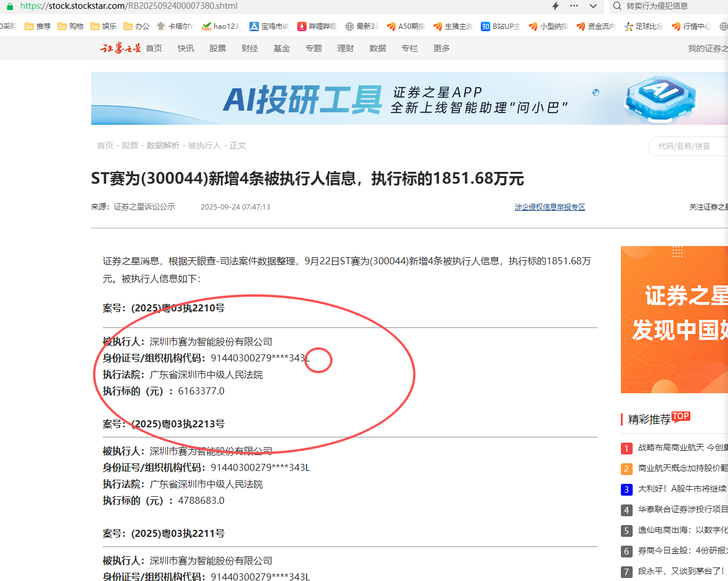Screen dimensions: 728x581
Task: Click execution amount 6163377.0
Action: [201, 391]
